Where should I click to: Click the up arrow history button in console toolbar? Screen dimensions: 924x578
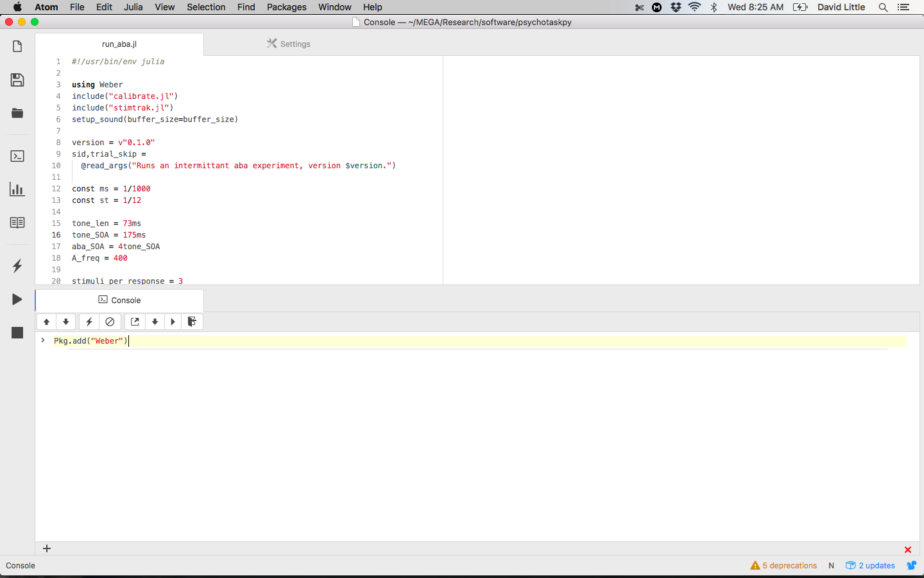pyautogui.click(x=47, y=322)
